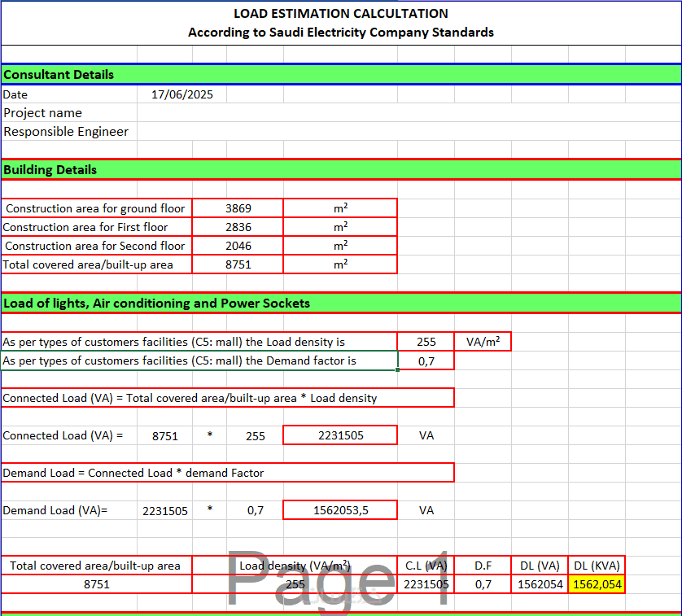Click the 'D.F' column header
The width and height of the screenshot is (682, 616).
483,566
